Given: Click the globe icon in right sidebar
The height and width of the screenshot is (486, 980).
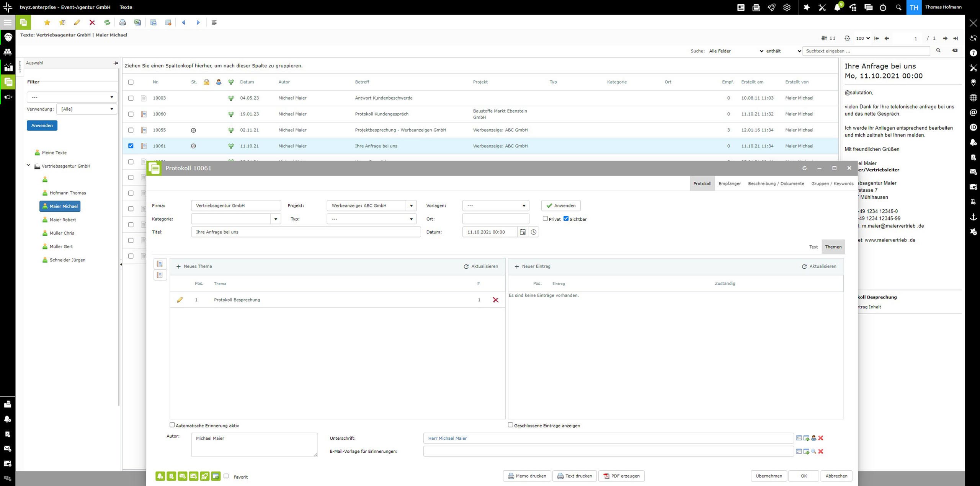Looking at the screenshot, I should coord(973,98).
